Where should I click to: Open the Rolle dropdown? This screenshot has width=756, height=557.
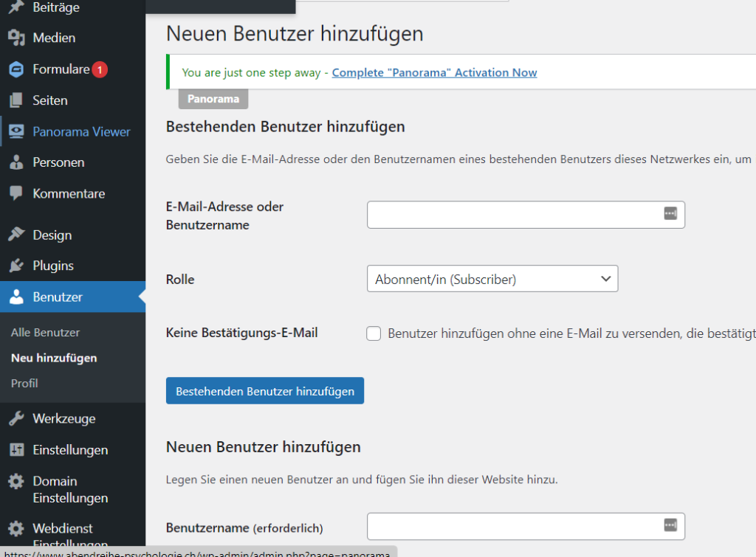pos(492,279)
